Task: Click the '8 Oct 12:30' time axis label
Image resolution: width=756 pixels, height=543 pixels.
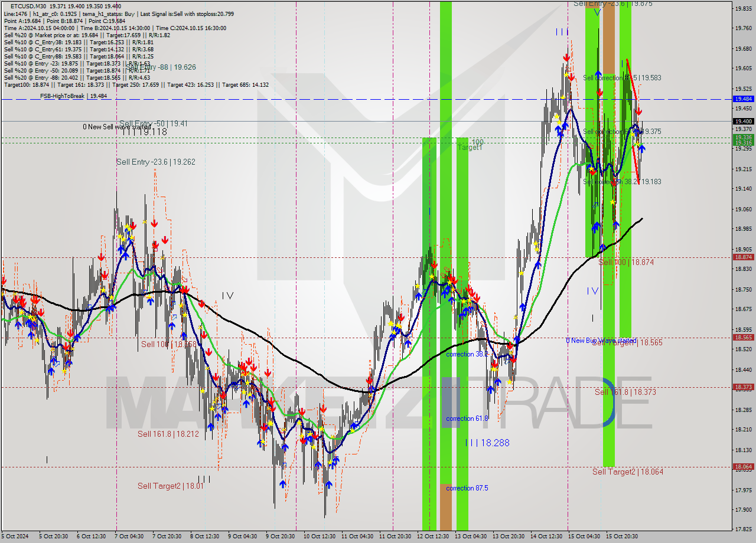Action: coord(204,537)
